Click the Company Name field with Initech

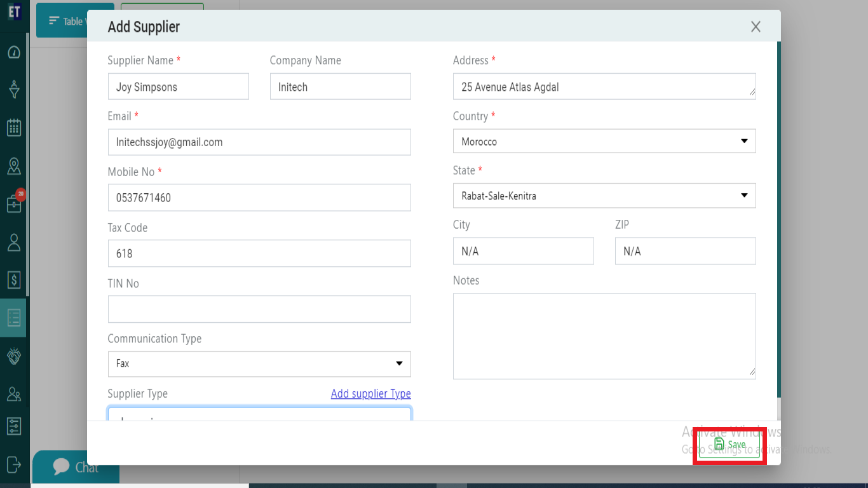pos(341,86)
